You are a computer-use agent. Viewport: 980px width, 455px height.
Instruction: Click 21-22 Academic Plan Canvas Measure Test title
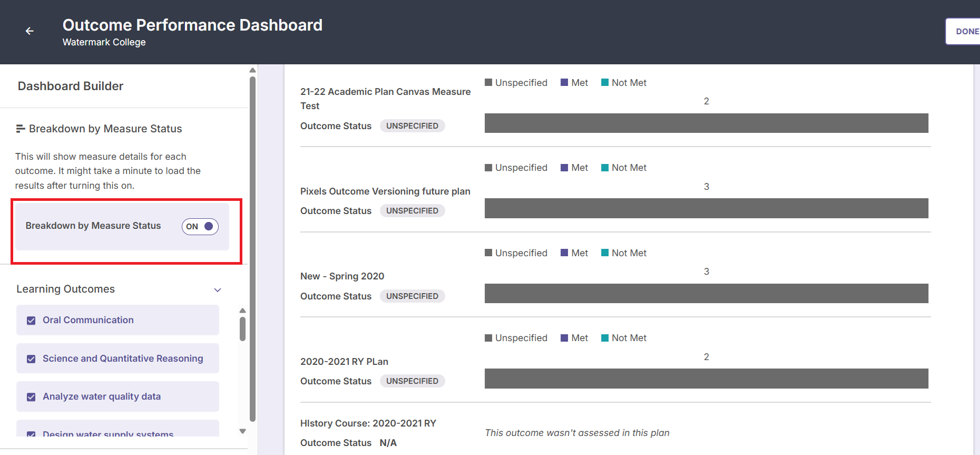coord(385,99)
